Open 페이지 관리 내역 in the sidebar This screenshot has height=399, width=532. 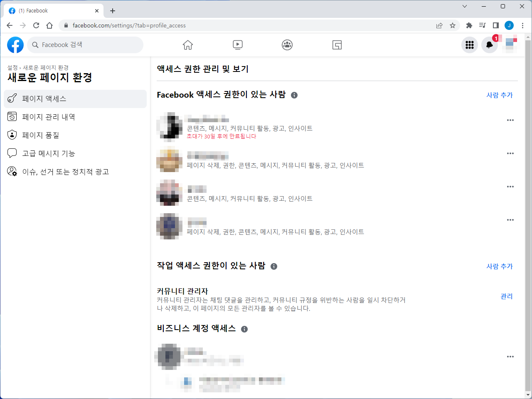pyautogui.click(x=75, y=117)
